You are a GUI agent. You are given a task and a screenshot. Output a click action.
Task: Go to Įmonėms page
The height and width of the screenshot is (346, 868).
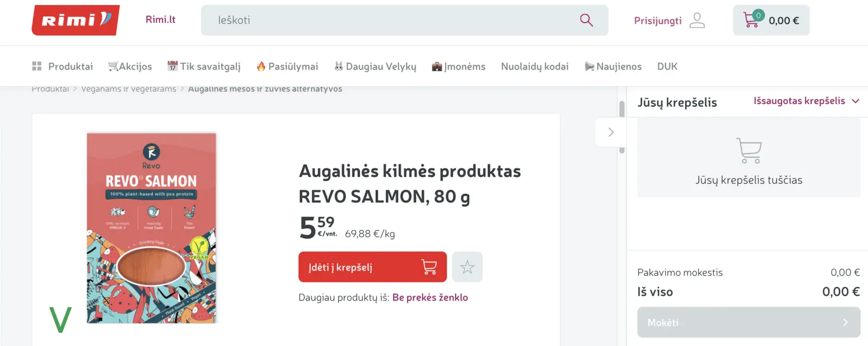coord(458,66)
